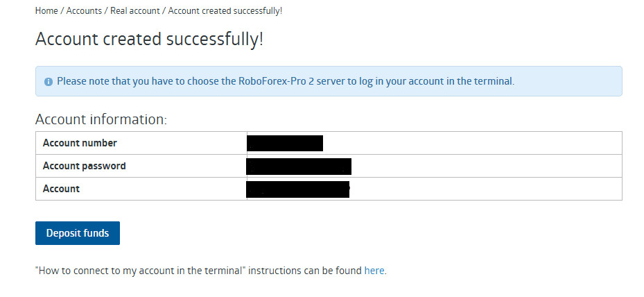Click the last breadcrumb item for this page
Viewport: 644px width, 297px height.
click(225, 11)
